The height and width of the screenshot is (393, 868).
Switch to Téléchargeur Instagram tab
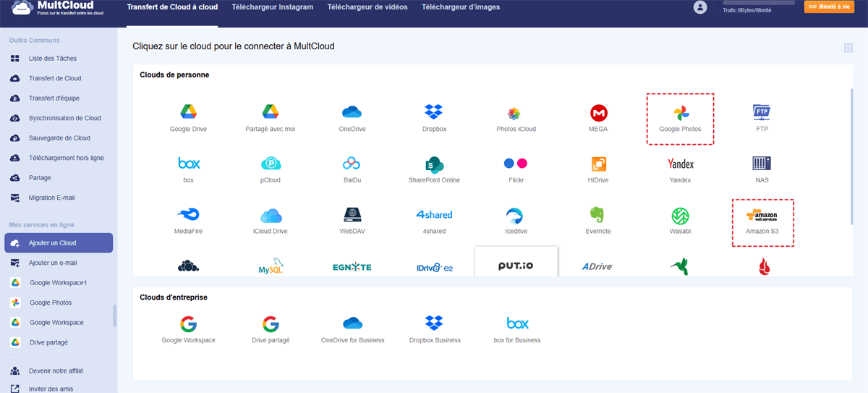point(273,7)
